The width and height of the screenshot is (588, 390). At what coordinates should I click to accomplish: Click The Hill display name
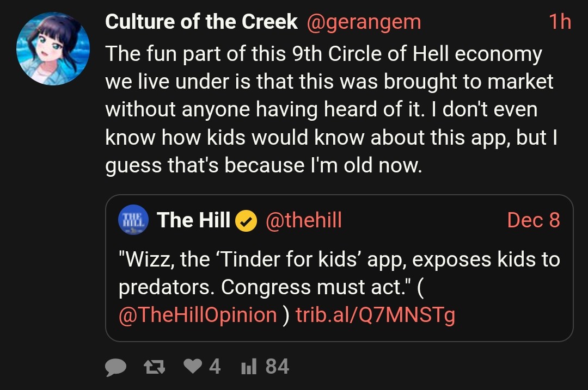pyautogui.click(x=193, y=220)
